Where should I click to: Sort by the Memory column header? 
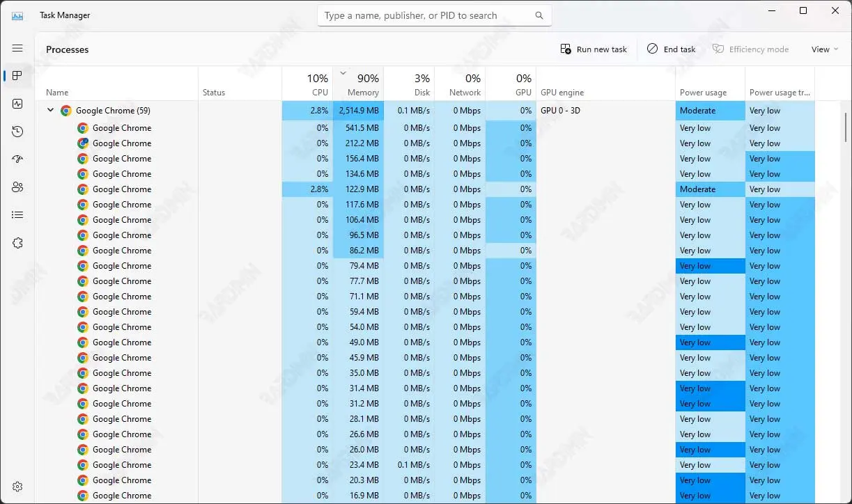[x=358, y=85]
